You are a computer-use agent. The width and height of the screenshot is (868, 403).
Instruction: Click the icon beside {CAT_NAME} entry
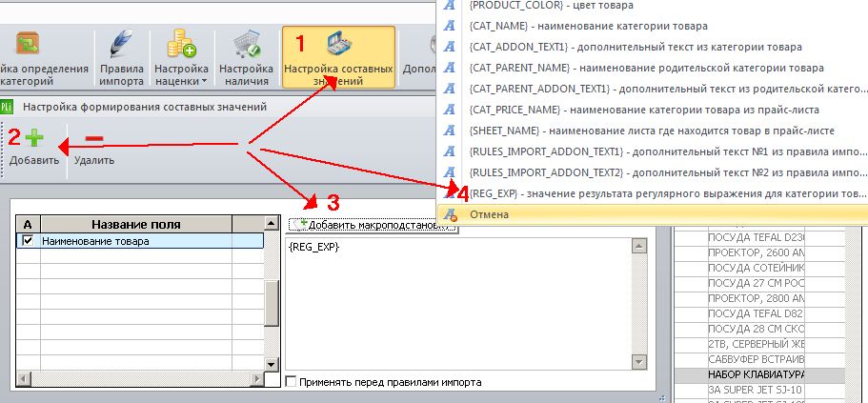click(x=450, y=26)
